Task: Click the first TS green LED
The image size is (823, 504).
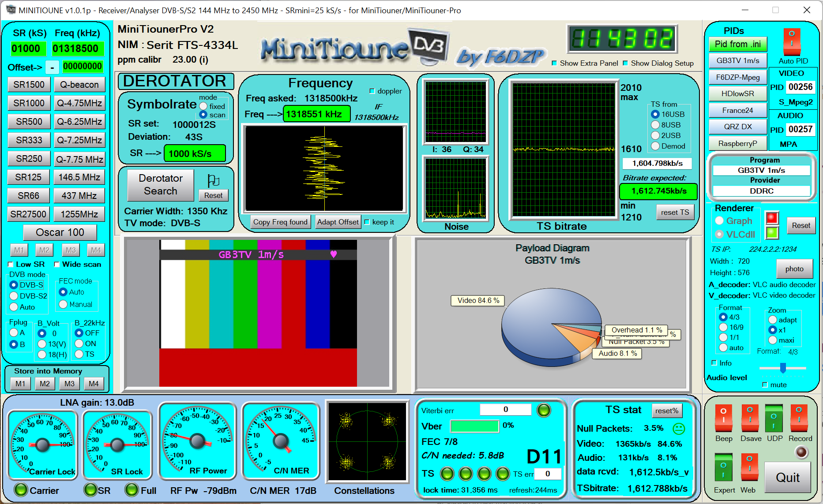Action: [x=447, y=474]
